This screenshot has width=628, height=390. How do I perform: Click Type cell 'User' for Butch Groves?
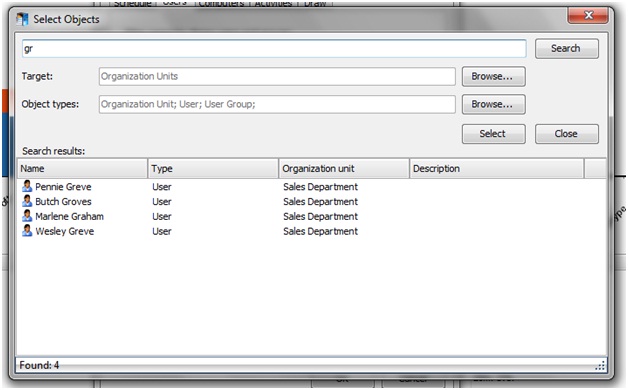(162, 202)
